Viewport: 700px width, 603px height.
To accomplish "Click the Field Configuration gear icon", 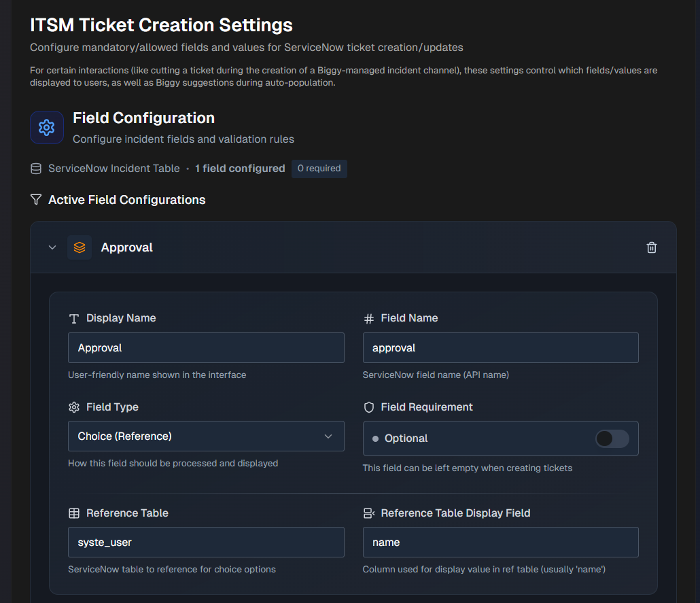I will point(46,128).
